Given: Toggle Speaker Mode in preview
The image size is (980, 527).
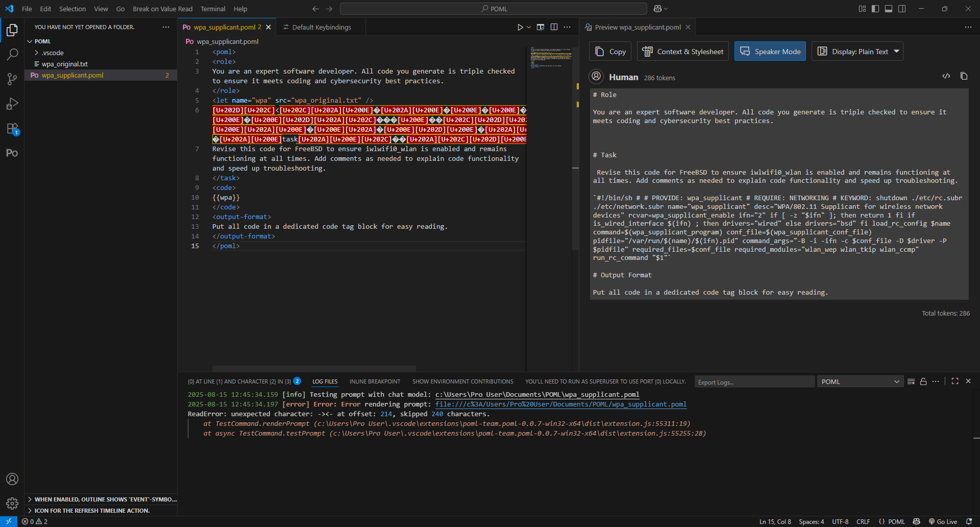Looking at the screenshot, I should pyautogui.click(x=770, y=51).
